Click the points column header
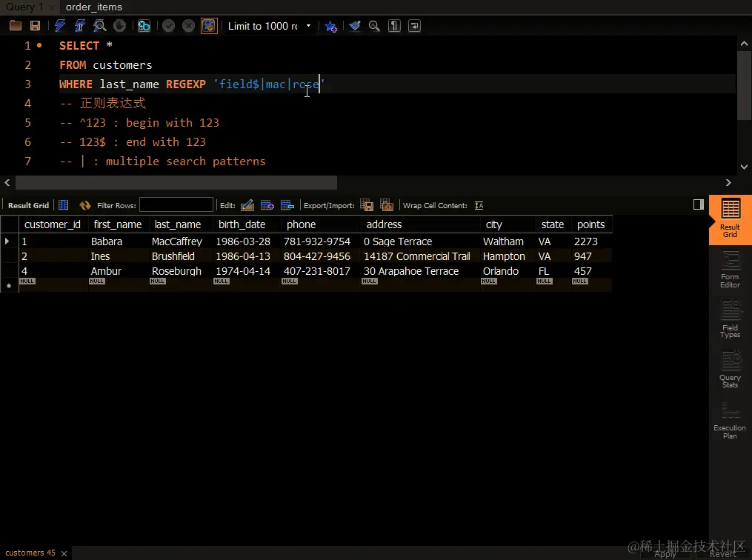The width and height of the screenshot is (752, 560). pyautogui.click(x=591, y=224)
